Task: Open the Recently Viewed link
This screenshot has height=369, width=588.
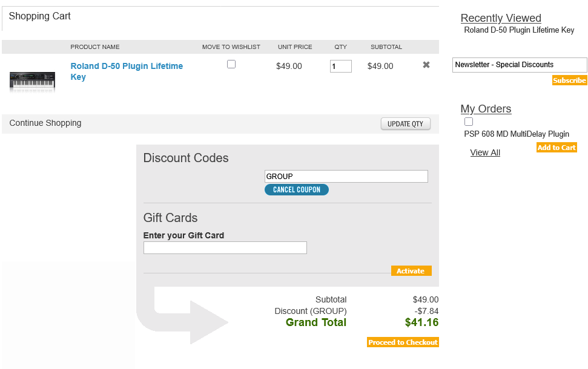Action: [x=500, y=18]
